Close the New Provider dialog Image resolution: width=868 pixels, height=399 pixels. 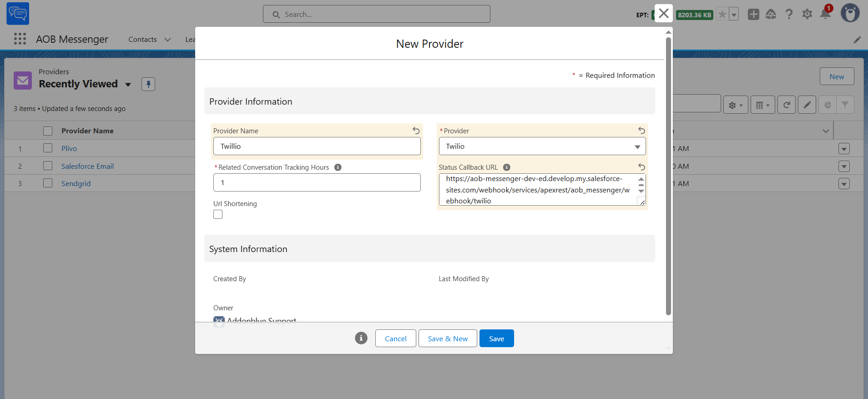(664, 14)
